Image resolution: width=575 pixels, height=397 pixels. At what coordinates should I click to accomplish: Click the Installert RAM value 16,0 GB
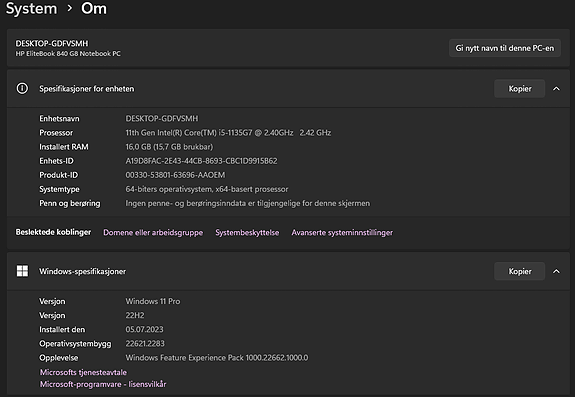coord(169,147)
